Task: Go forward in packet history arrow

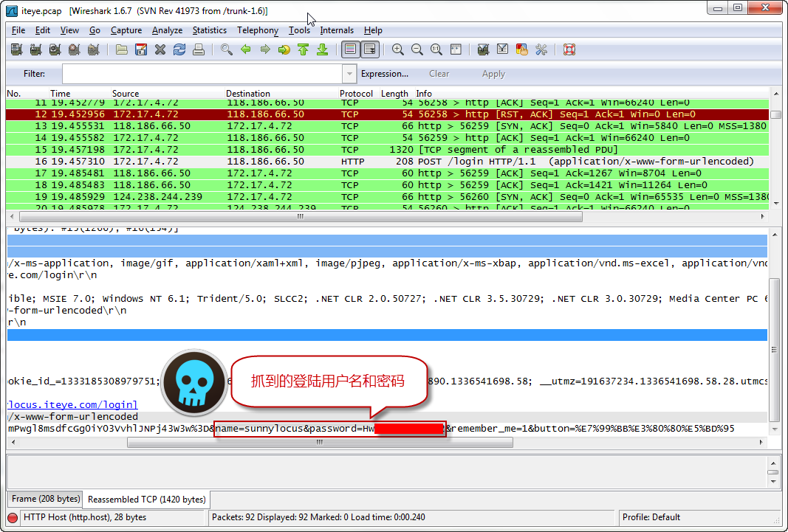Action: pyautogui.click(x=265, y=49)
